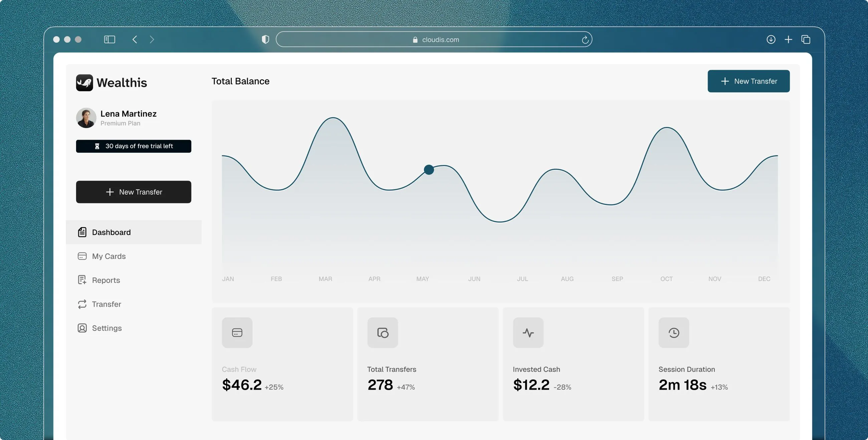The height and width of the screenshot is (440, 868).
Task: Go forward with browser forward arrow
Action: 152,40
